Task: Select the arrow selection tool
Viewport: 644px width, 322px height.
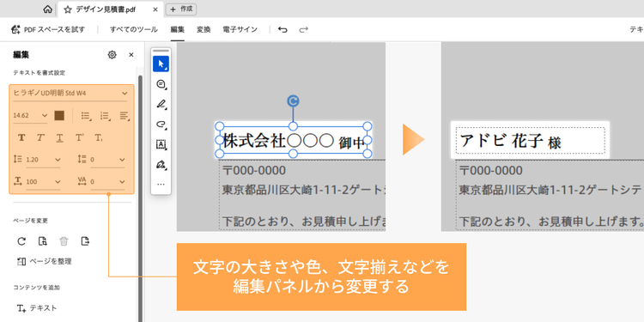Action: (x=161, y=64)
